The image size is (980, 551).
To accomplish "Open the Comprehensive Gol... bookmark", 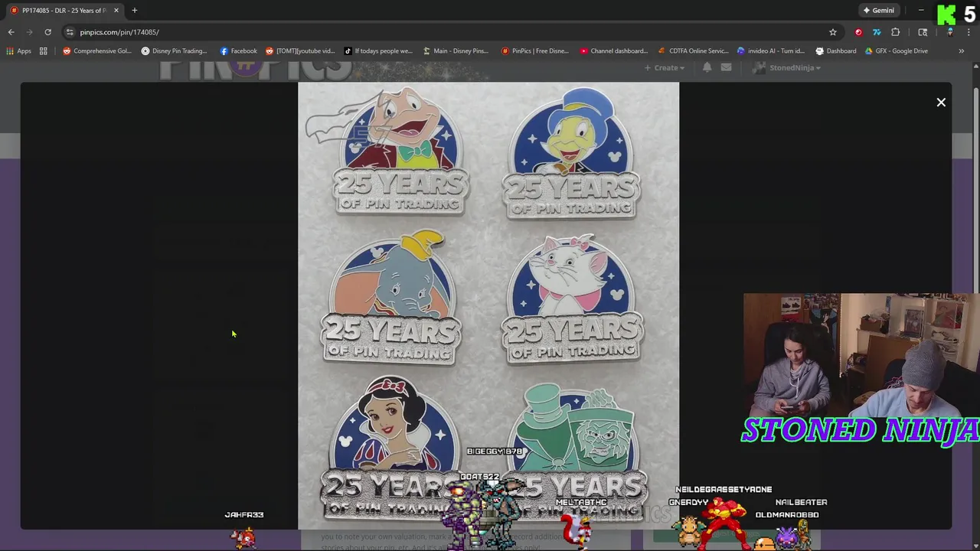I will click(x=97, y=51).
